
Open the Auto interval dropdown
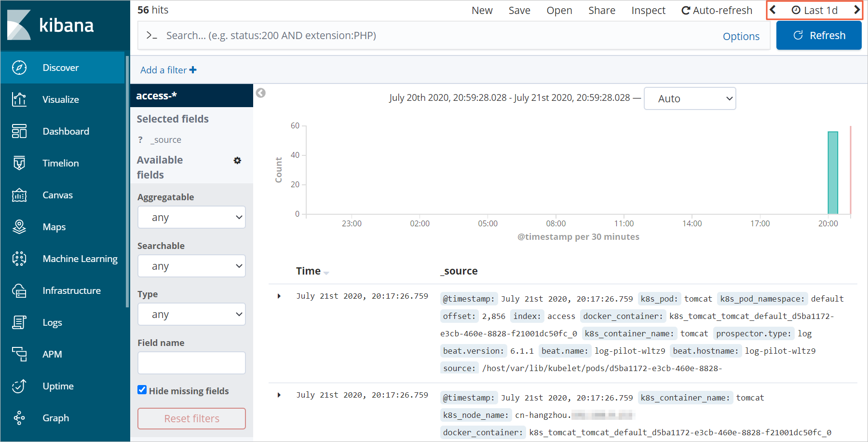[x=690, y=98]
